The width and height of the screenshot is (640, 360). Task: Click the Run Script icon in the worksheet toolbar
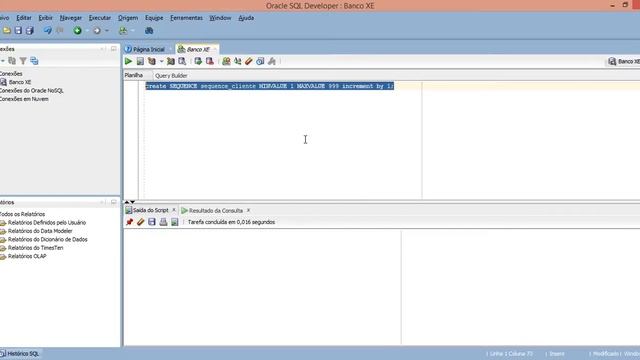point(140,61)
